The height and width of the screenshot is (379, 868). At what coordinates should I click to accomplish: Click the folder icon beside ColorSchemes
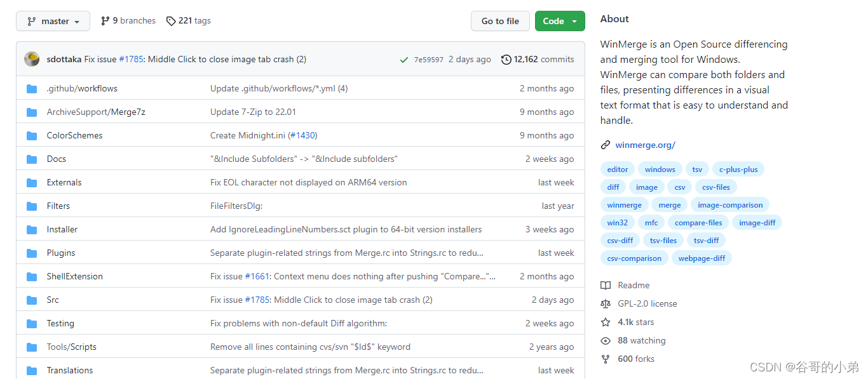coord(32,136)
